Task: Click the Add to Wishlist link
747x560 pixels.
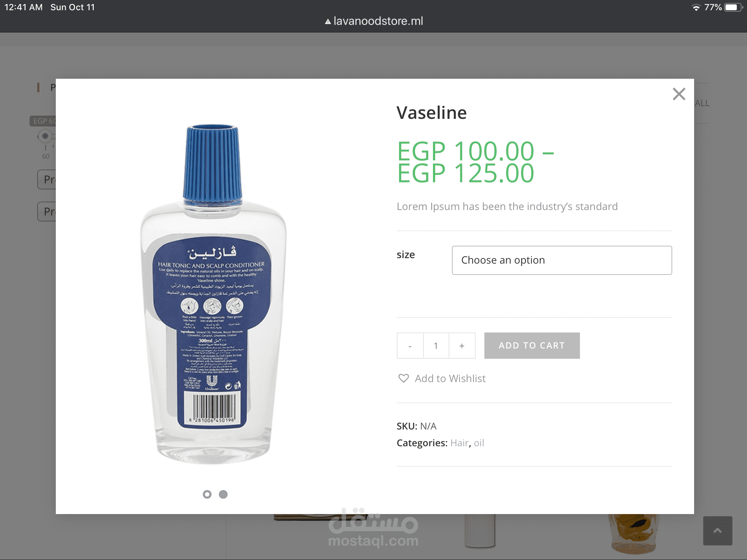Action: 450,378
